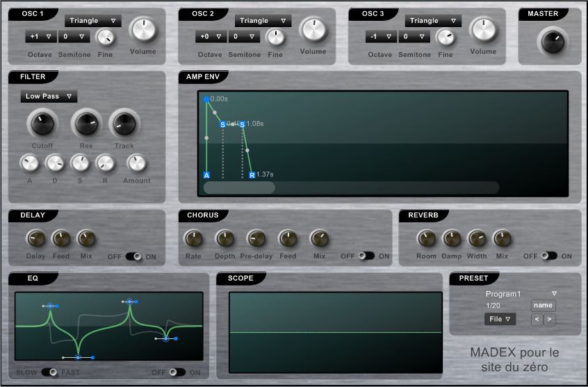Click the Filter Res knob
588x387 pixels.
[85, 125]
